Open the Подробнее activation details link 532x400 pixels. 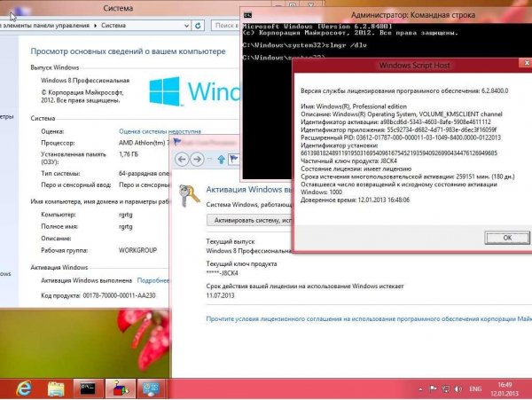(153, 280)
